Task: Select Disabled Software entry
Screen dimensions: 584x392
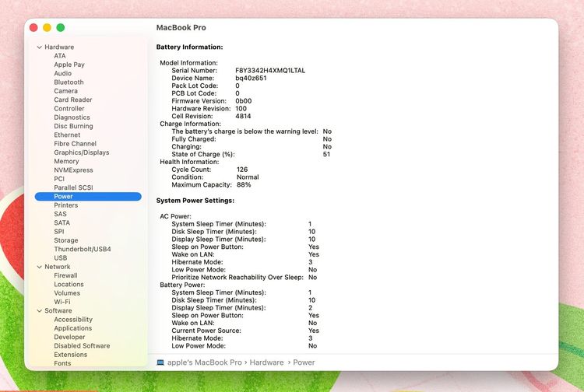Action: coord(82,346)
